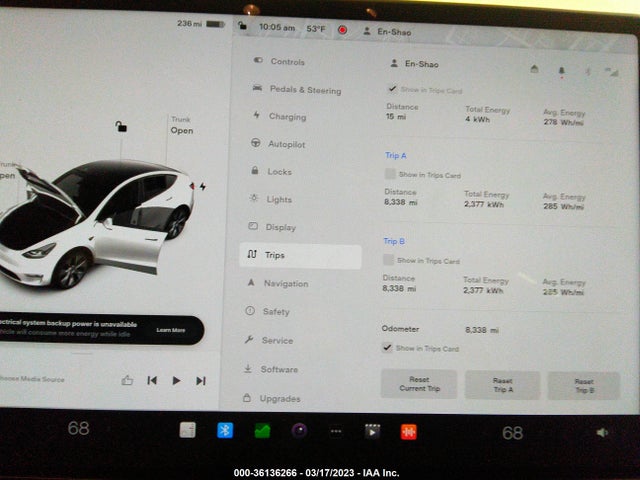Open the Upgrades menu
Screen dimensions: 640x480
(x=271, y=398)
